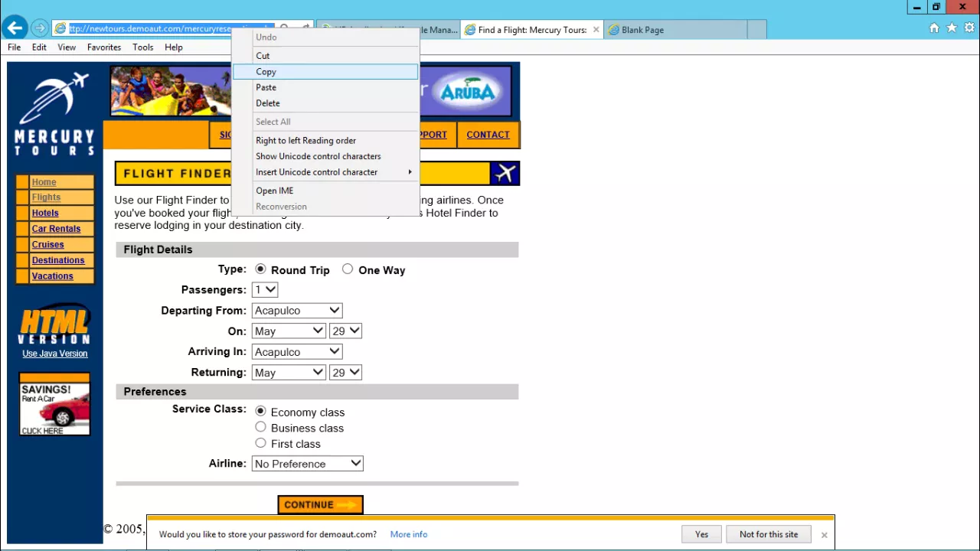Choose Delete from the context menu

325,103
